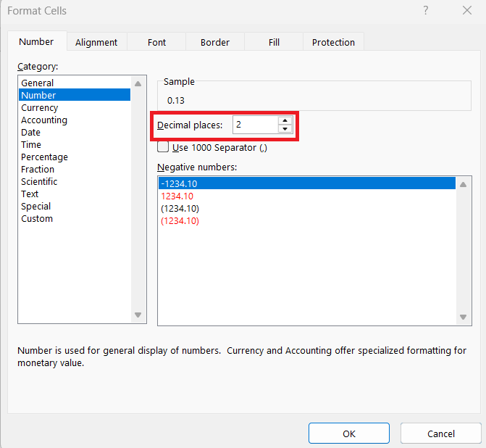Screen dimensions: 486x448
Task: Click the Decimal places input field
Action: pos(256,125)
